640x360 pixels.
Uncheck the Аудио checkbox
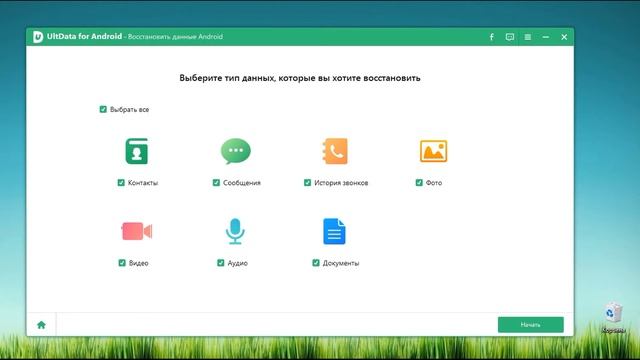[x=220, y=262]
